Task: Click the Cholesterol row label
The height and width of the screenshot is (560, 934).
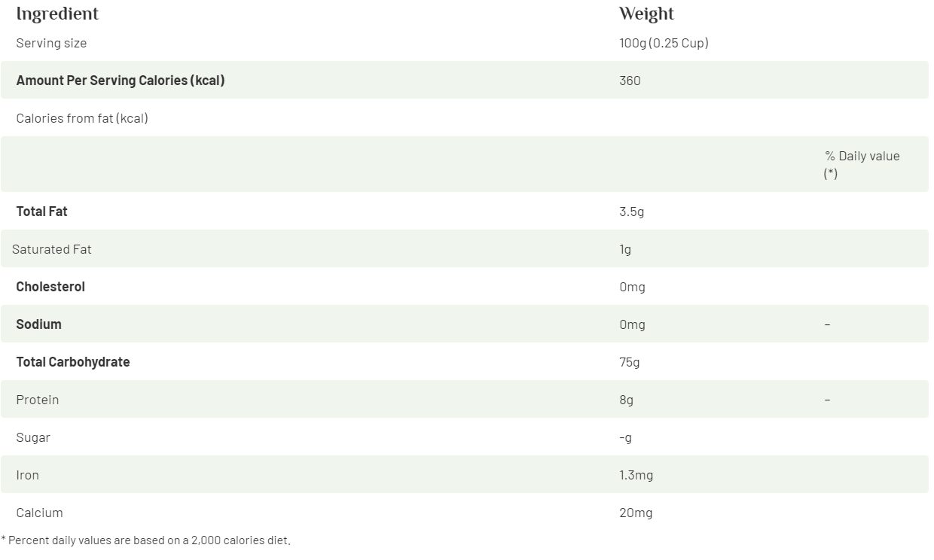Action: click(50, 287)
